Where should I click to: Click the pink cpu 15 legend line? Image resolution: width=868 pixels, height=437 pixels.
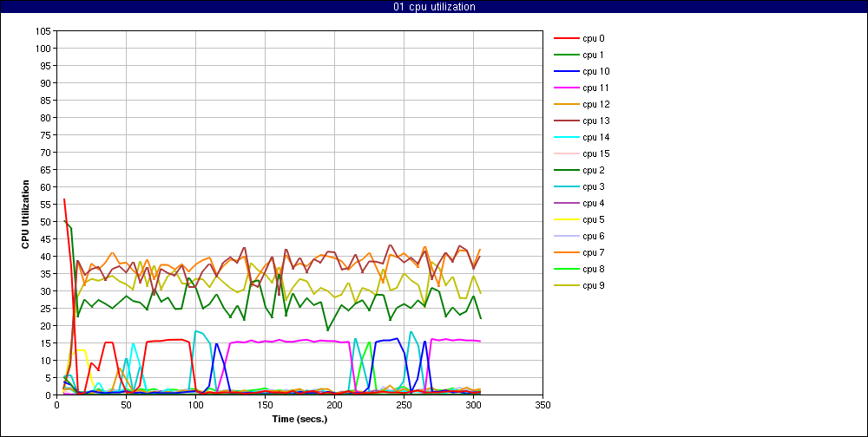pos(566,153)
